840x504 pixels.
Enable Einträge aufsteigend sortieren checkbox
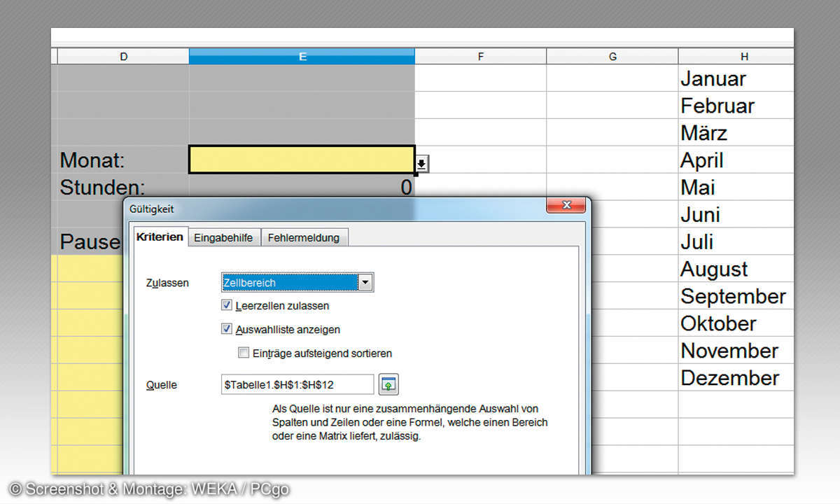(x=244, y=353)
